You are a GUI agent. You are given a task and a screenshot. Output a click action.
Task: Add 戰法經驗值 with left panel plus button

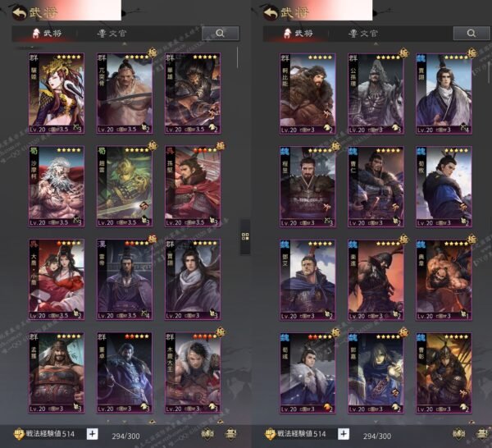[92, 434]
